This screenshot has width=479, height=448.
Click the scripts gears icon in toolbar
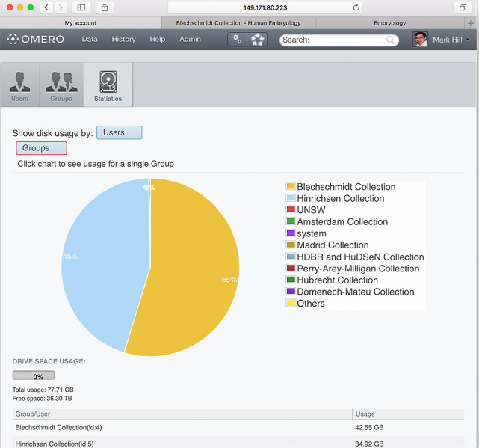coord(238,40)
